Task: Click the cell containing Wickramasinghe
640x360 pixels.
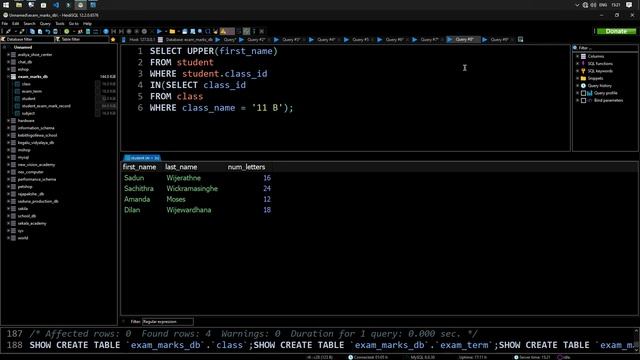Action: 192,189
